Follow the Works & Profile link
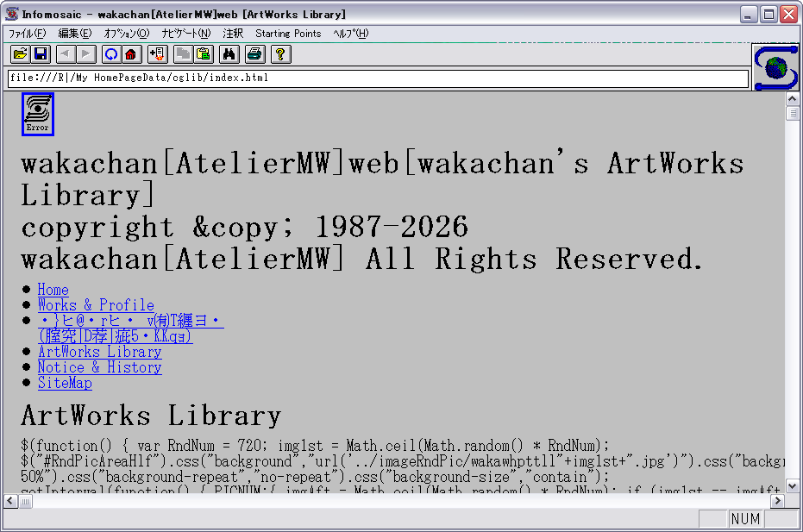Viewport: 803px width, 532px height. click(97, 305)
